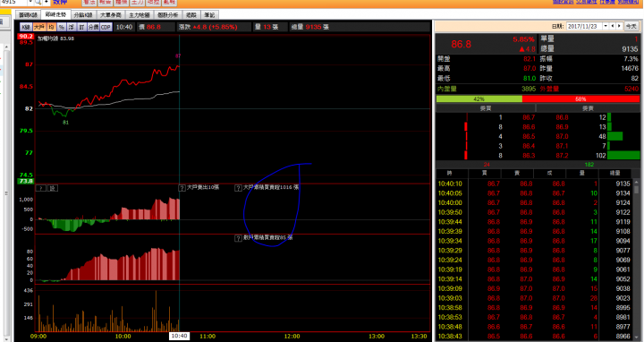Click the 內盤量 3895 row
Image resolution: width=644 pixels, height=342 pixels.
(487, 89)
